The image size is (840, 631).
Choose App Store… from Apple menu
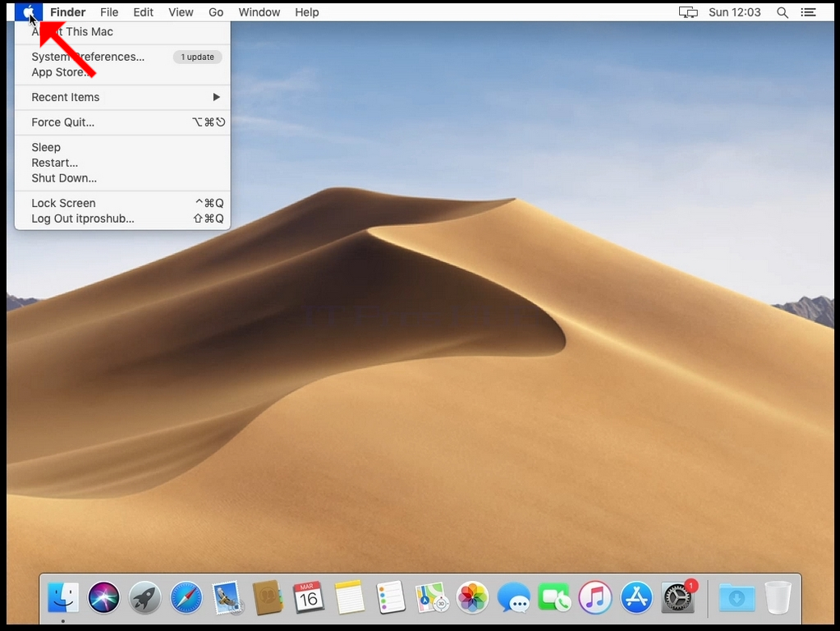[122, 71]
